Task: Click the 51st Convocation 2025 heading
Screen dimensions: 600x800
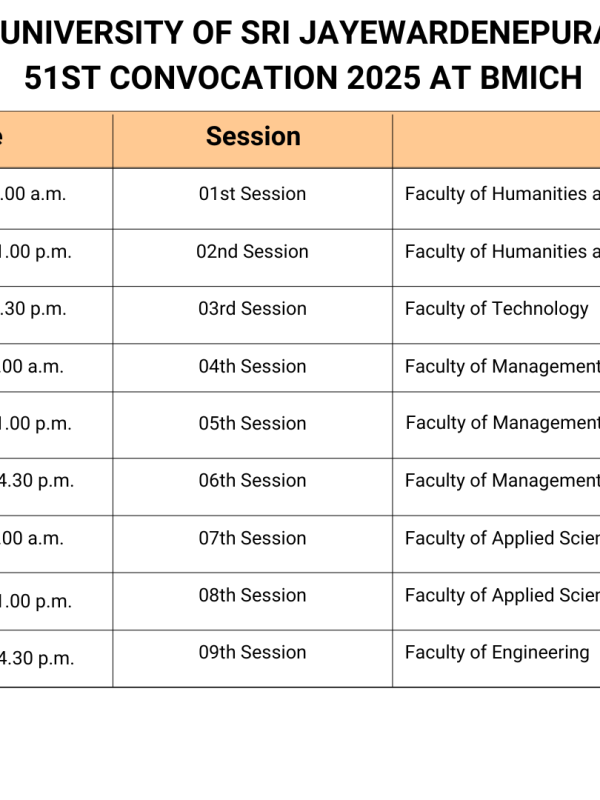Action: [300, 79]
